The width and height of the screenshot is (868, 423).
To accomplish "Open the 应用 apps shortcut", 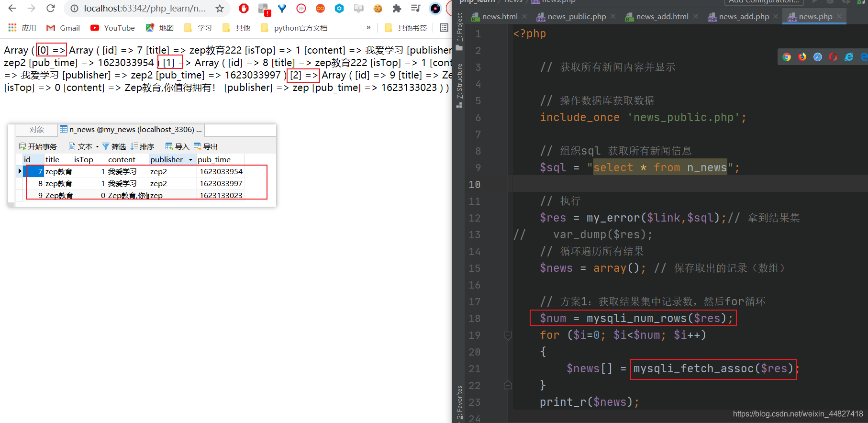I will click(x=22, y=28).
